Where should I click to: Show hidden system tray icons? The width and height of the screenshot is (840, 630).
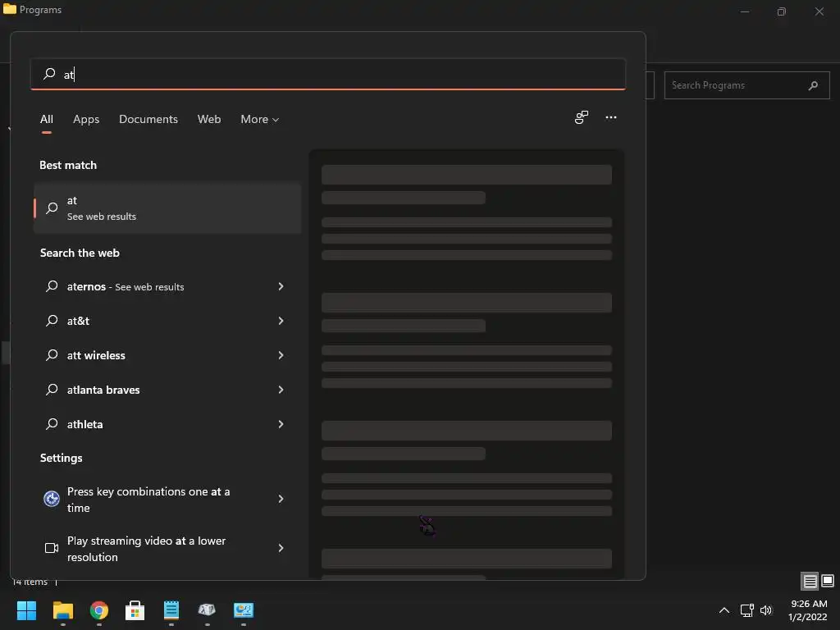[724, 610]
